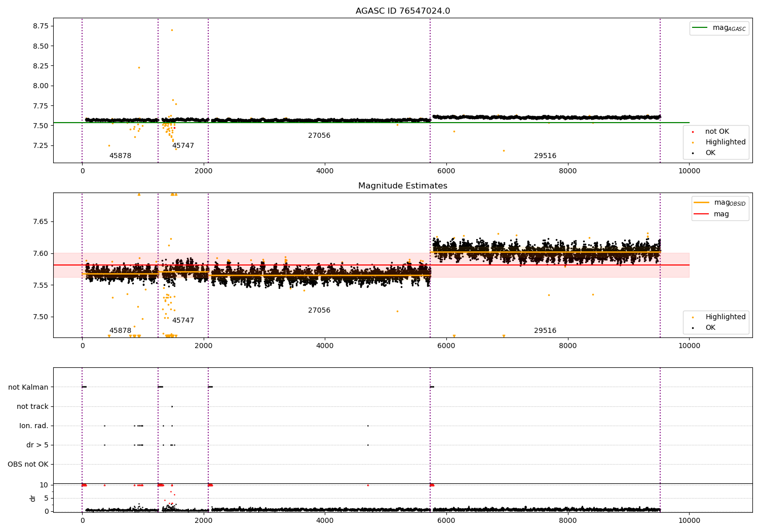Screen dimensions: 760x532
Task: Click the orange outlier point near 8.23 in top plot
Action: click(x=139, y=67)
